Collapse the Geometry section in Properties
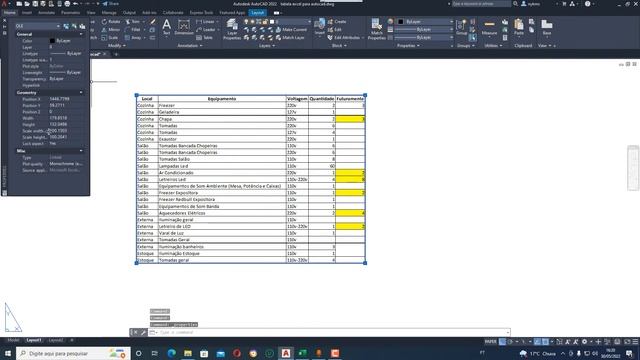This screenshot has height=360, width=640. [81, 93]
